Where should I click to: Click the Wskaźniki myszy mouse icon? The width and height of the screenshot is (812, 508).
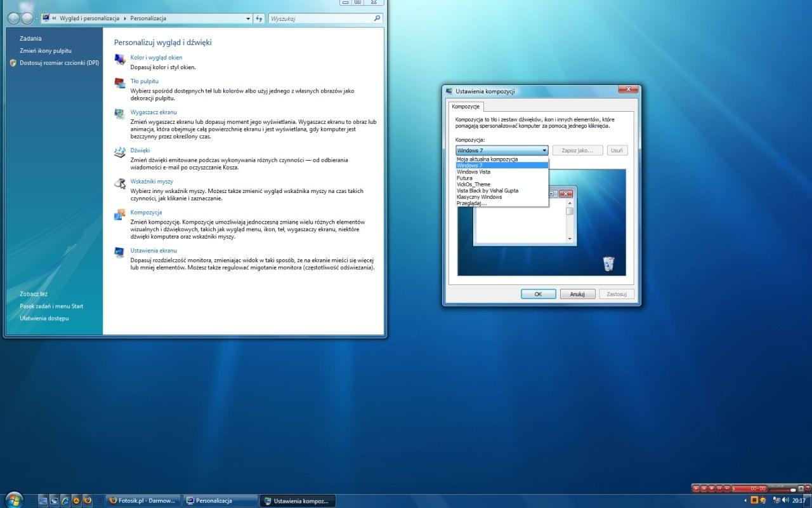coord(119,183)
